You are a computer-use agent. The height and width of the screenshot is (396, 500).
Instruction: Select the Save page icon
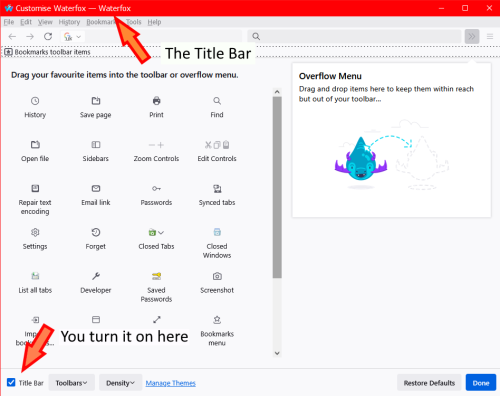(x=96, y=101)
